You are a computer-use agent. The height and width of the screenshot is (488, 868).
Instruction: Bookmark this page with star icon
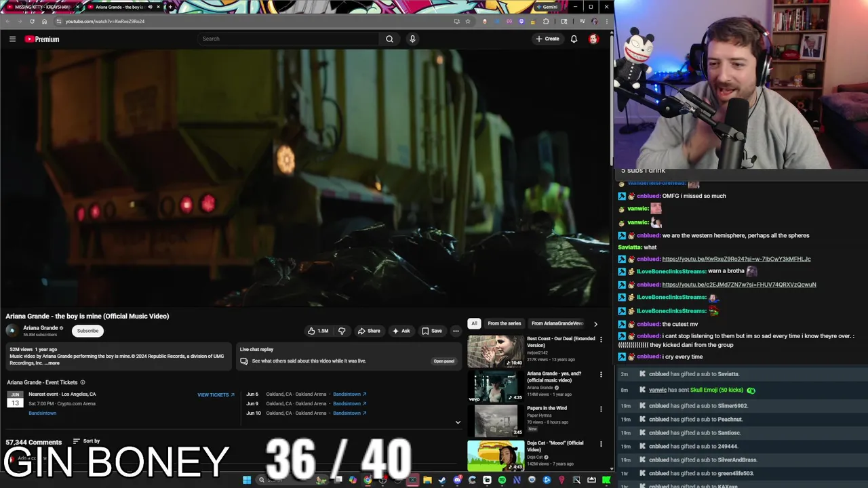point(468,21)
